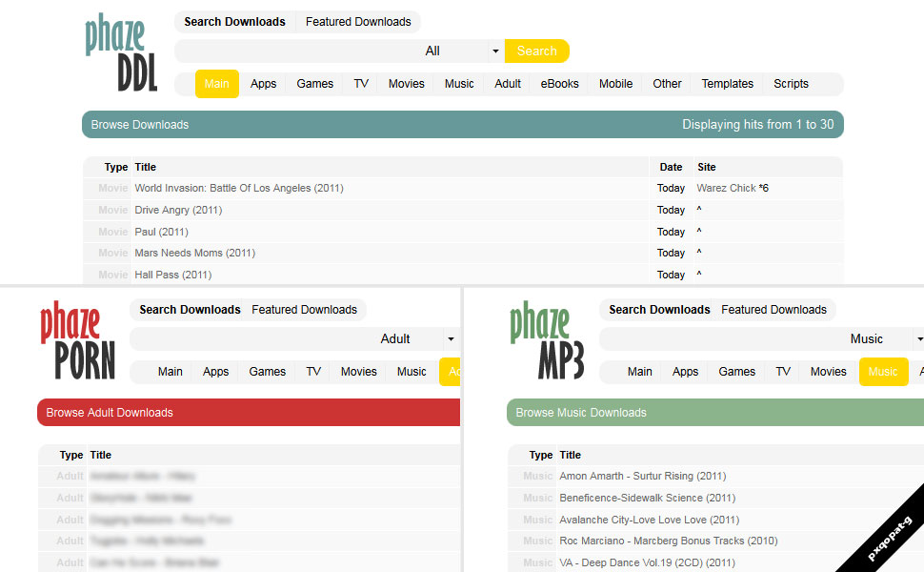Open Beneficence-Sidewalk Science (2011) download
Image resolution: width=924 pixels, height=572 pixels.
point(647,498)
